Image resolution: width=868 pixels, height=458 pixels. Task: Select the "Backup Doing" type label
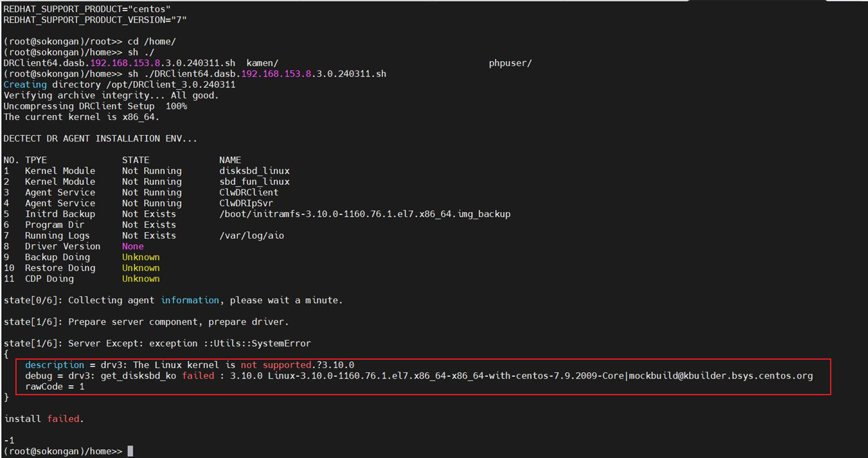click(x=57, y=257)
